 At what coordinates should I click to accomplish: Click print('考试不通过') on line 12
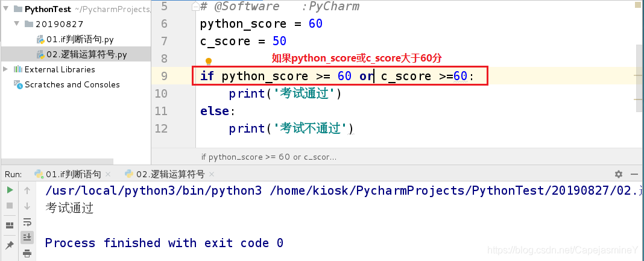click(291, 129)
